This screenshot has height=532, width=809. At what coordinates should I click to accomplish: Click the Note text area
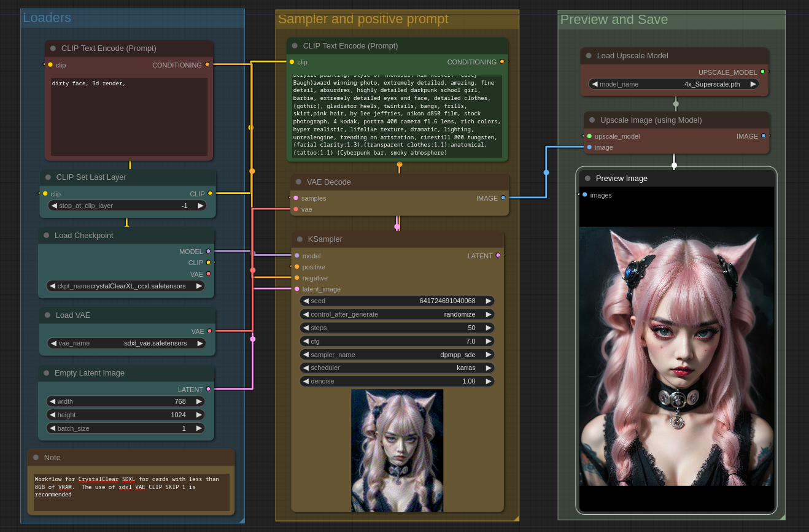point(131,492)
